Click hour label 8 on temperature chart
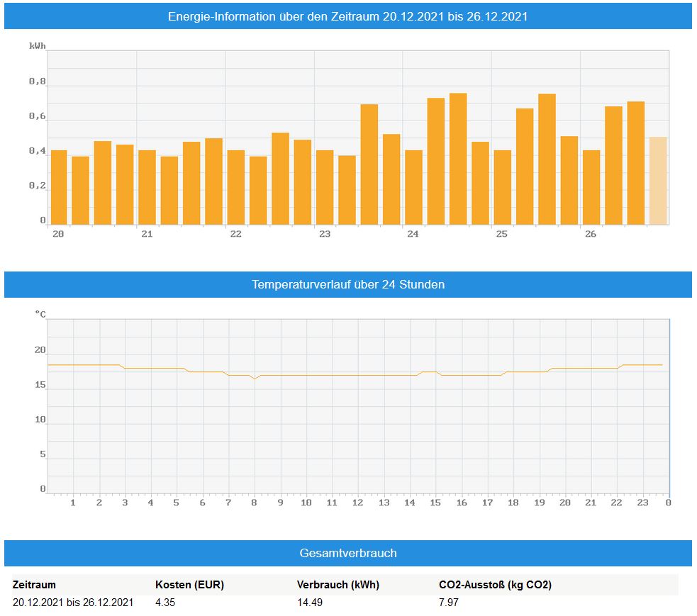Screen dimensions: 697x616 coord(255,502)
